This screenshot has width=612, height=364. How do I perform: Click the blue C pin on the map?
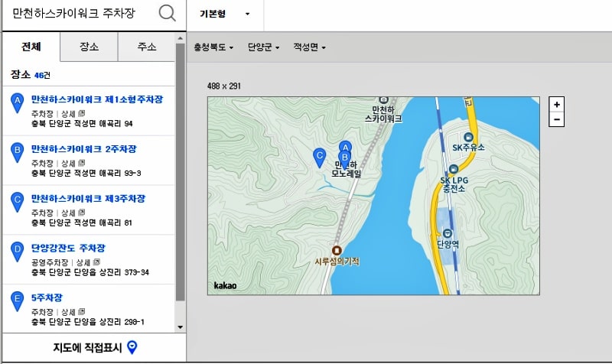click(320, 158)
